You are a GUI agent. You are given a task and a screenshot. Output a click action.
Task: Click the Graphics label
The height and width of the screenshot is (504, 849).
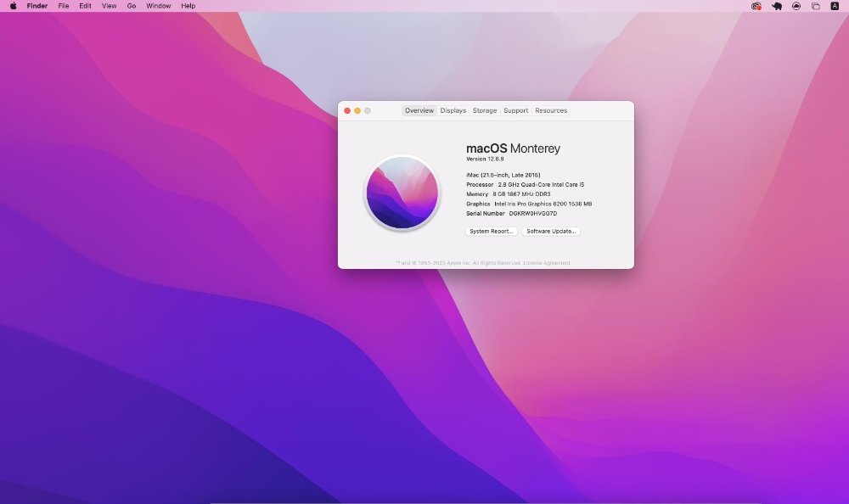(478, 204)
